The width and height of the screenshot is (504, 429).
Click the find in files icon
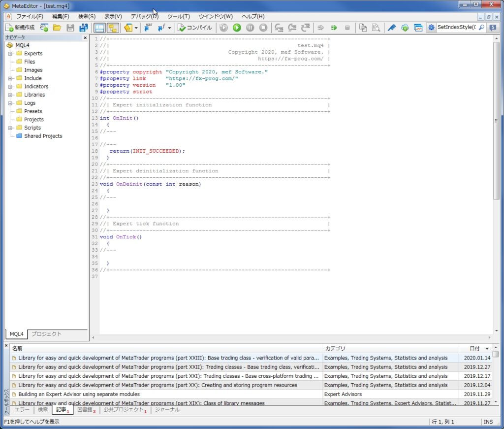[x=376, y=28]
